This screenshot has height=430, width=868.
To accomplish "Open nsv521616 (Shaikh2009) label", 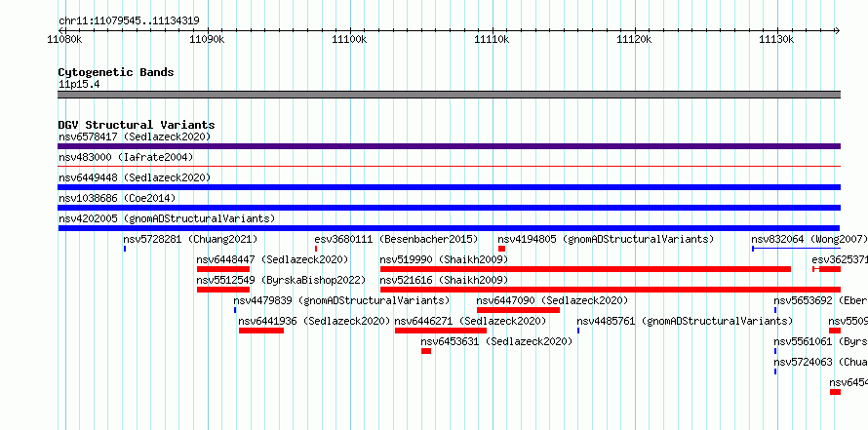I will pyautogui.click(x=444, y=280).
